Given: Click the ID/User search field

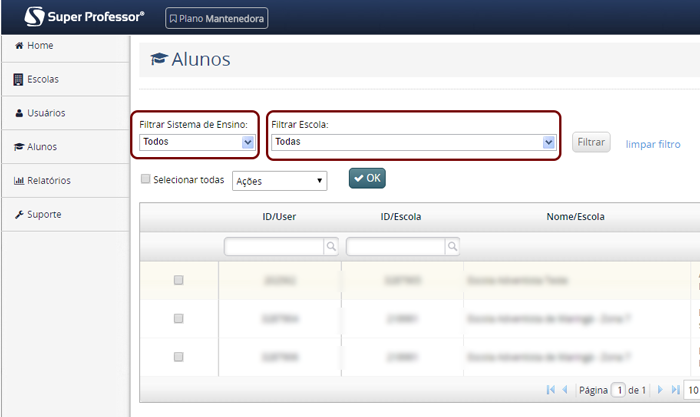Looking at the screenshot, I should tap(274, 245).
